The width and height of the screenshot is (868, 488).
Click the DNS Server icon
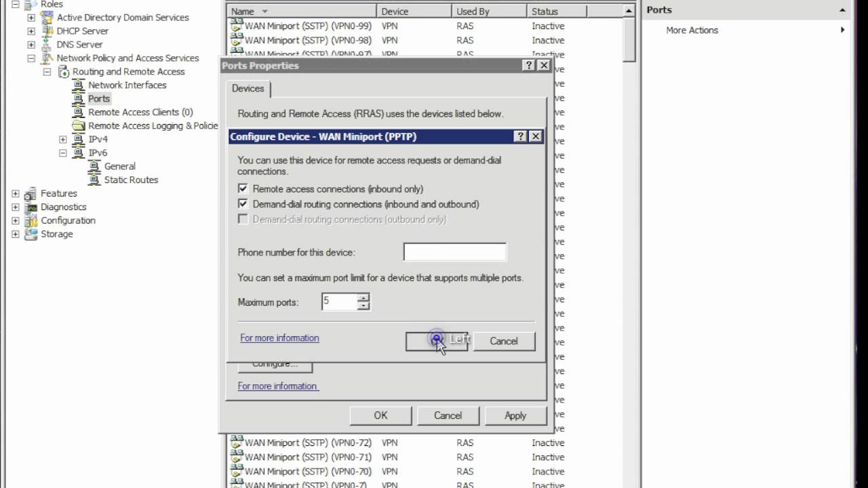(x=47, y=45)
